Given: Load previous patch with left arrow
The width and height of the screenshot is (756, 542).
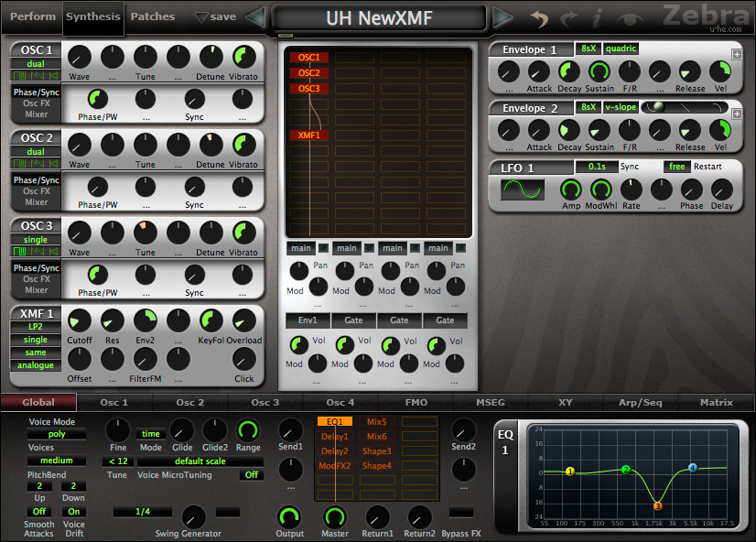Looking at the screenshot, I should coord(256,17).
